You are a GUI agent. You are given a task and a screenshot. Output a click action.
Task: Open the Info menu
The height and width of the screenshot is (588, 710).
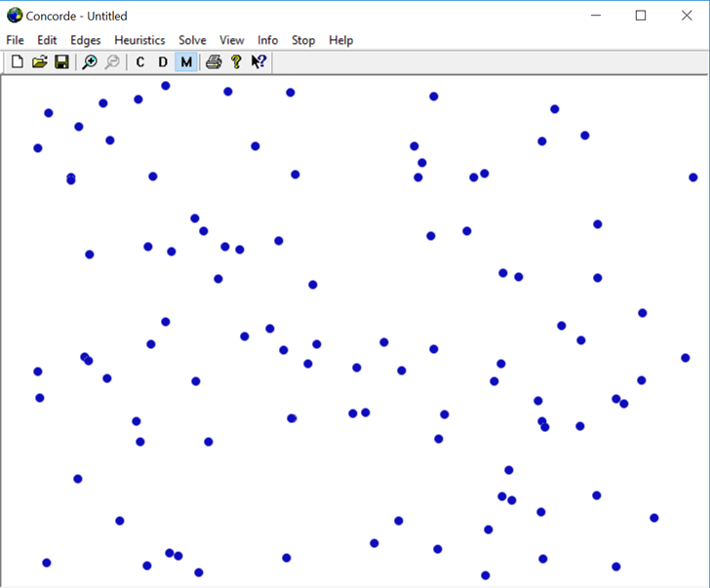pyautogui.click(x=267, y=40)
